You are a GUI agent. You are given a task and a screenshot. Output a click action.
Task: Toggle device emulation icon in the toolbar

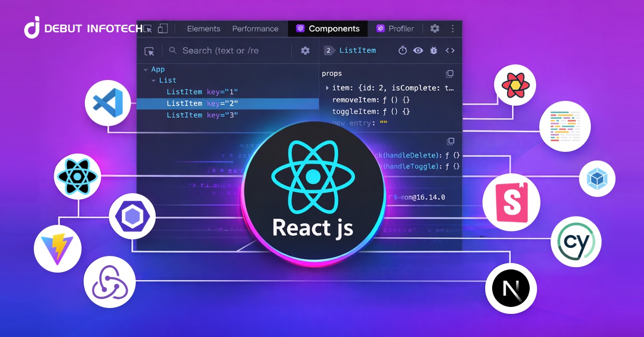(x=164, y=28)
